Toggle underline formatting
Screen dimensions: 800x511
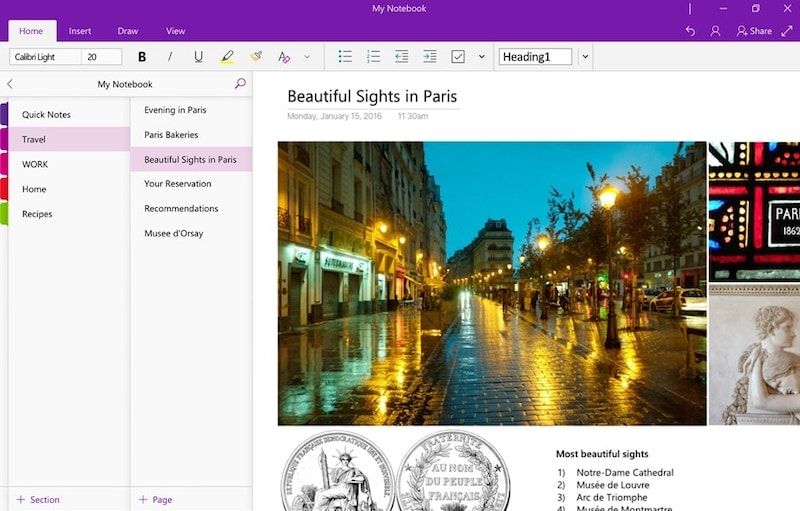[198, 57]
